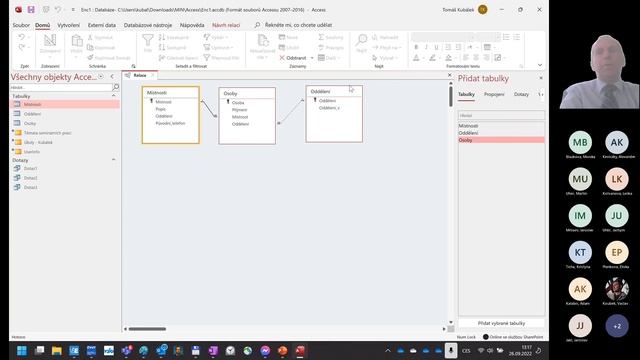This screenshot has height=360, width=640.
Task: Select Osoby in the Přidat tabulky list
Action: tap(501, 140)
